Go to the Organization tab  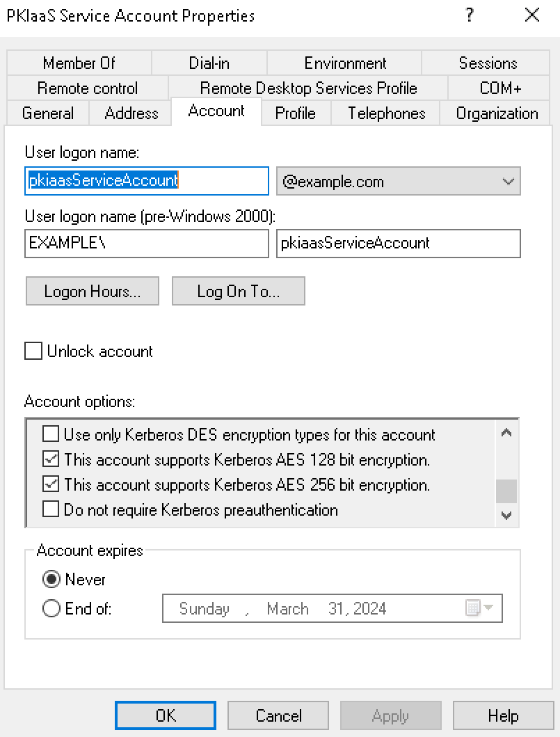(497, 113)
